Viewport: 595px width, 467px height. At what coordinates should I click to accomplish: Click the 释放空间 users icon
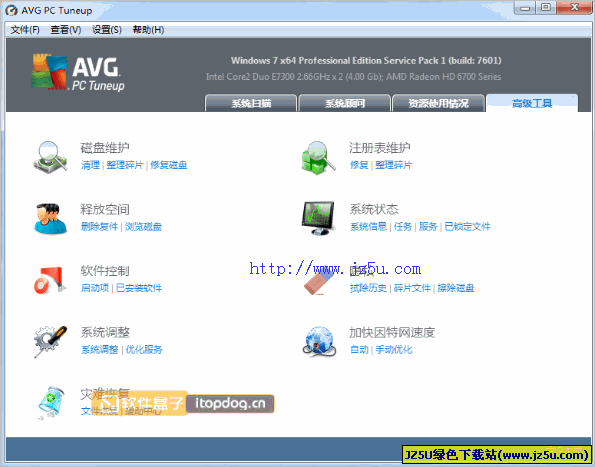50,219
